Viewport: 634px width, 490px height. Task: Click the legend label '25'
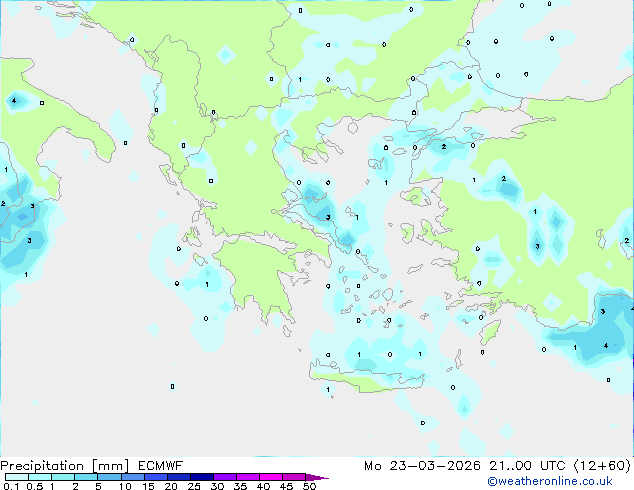tap(194, 486)
